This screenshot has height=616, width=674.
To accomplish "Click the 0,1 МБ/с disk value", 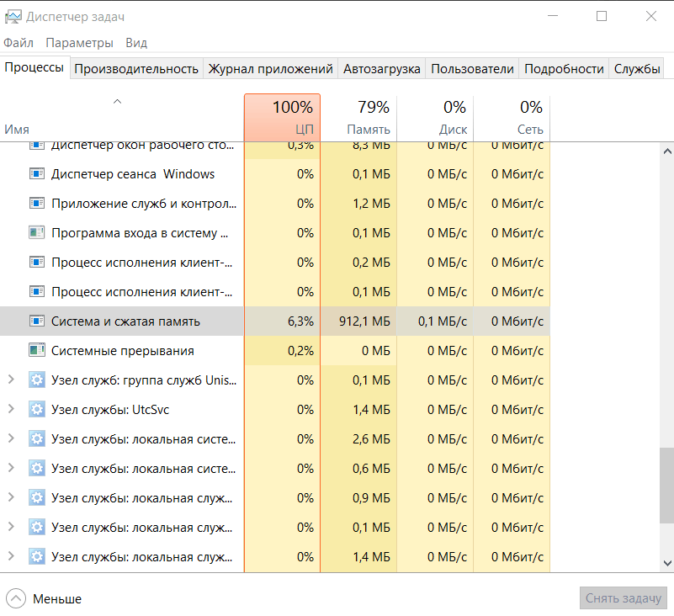I will pyautogui.click(x=443, y=321).
